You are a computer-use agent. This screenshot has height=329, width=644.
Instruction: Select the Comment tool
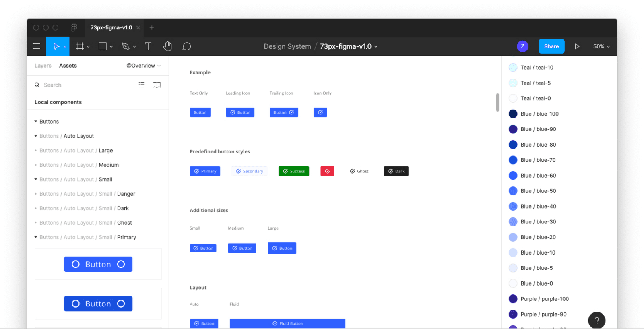point(186,46)
